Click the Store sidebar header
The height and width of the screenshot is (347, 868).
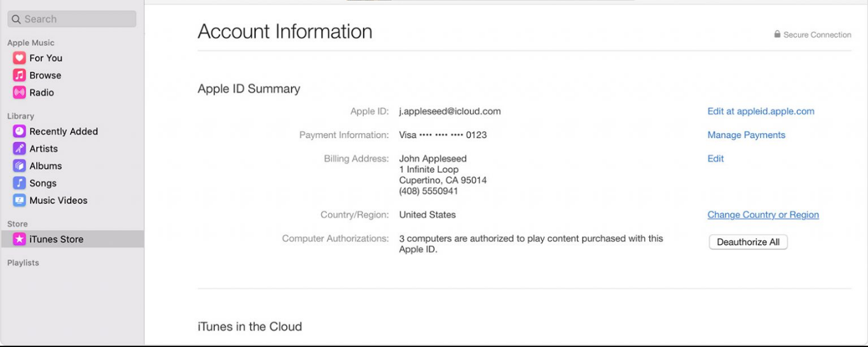17,224
